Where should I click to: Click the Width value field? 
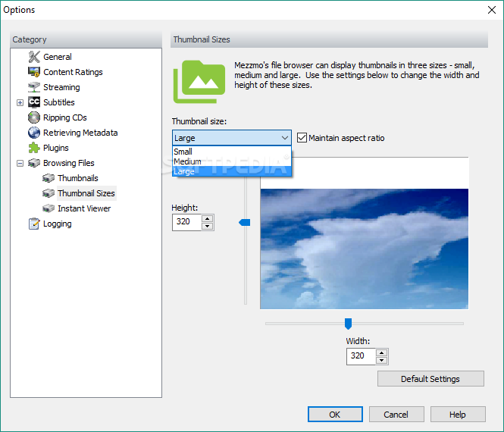[x=361, y=356]
